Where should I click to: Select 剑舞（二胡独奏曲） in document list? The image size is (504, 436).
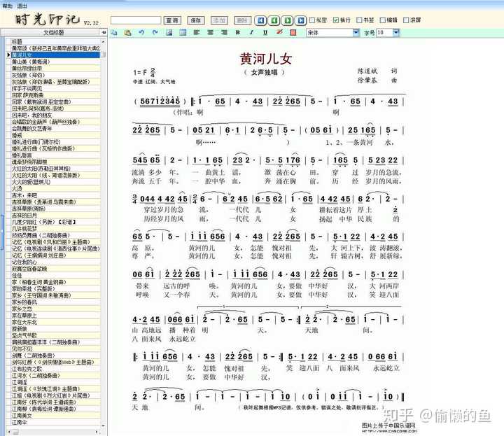click(x=56, y=356)
